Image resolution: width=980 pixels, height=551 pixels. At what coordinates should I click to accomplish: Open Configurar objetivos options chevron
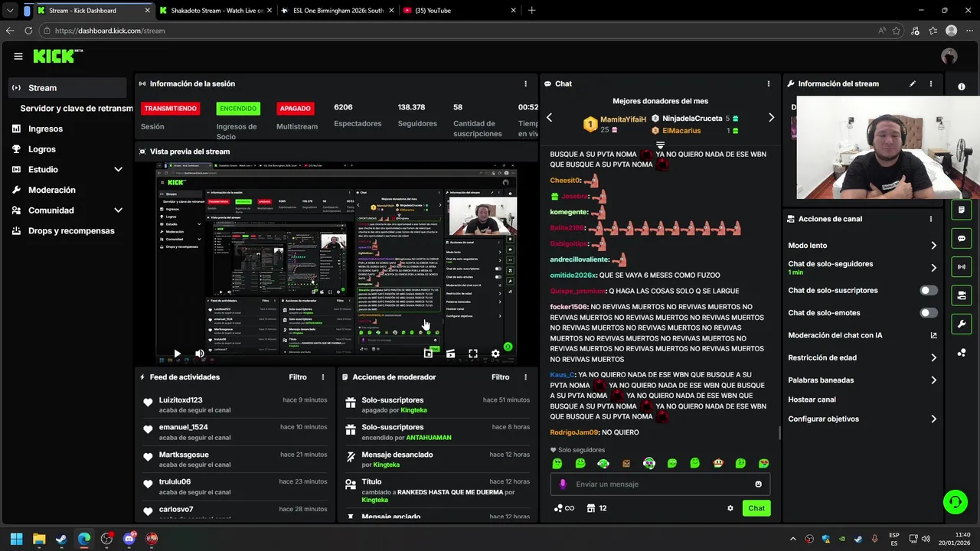933,419
